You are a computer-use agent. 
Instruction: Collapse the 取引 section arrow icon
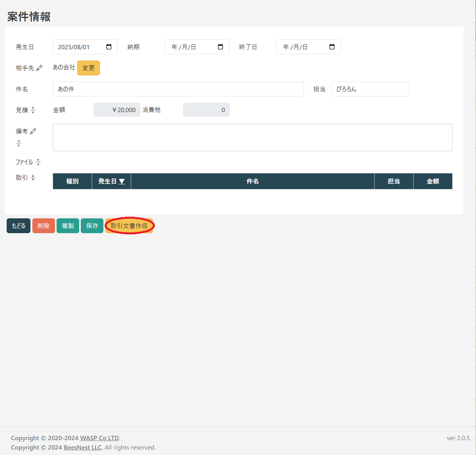click(x=33, y=178)
